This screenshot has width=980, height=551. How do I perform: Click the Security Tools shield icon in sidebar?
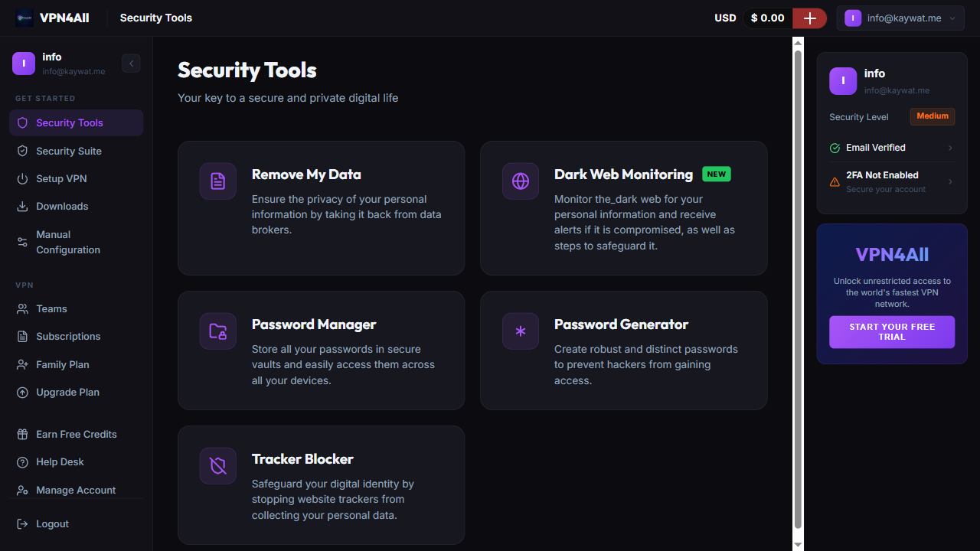click(22, 122)
